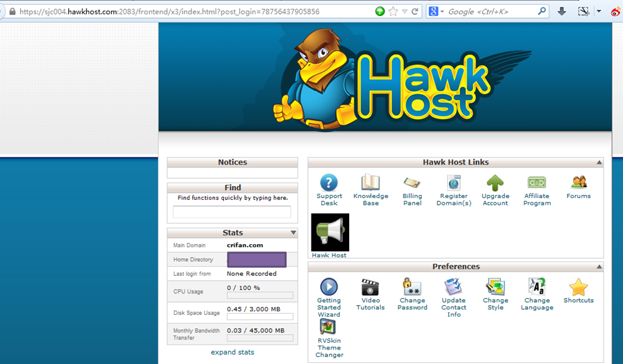The image size is (623, 364).
Task: Open the dropdown next to screenshot tool
Action: click(599, 12)
